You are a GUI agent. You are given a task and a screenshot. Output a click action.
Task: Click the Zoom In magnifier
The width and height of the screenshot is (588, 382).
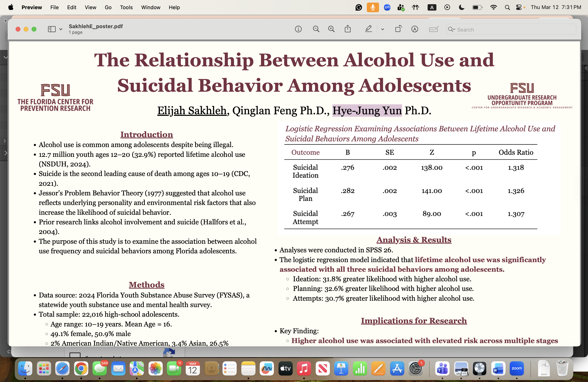point(331,29)
